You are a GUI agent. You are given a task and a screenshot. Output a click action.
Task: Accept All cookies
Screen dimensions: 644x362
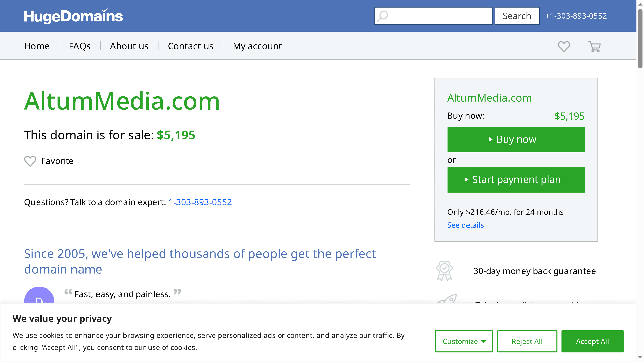click(593, 341)
